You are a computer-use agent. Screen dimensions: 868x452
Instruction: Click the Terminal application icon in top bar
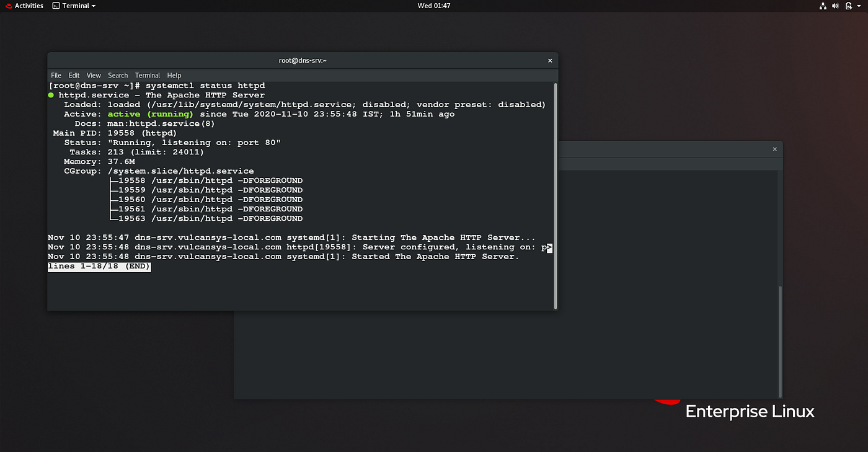click(55, 6)
